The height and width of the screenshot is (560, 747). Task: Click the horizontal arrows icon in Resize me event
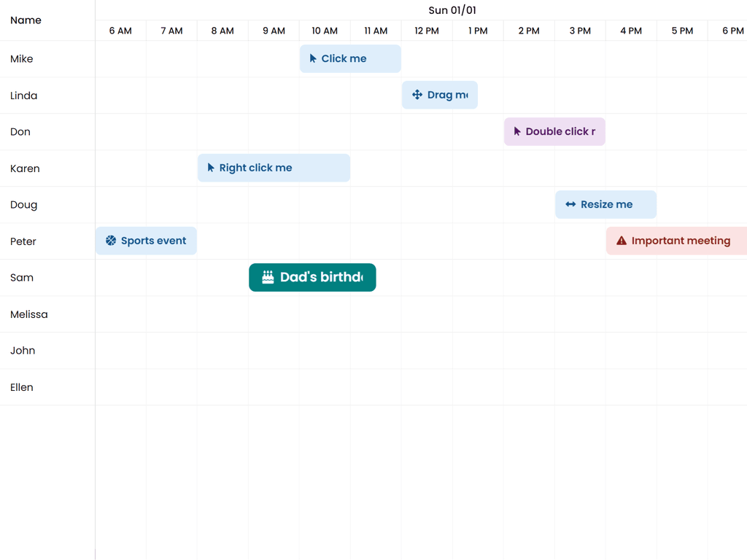coord(570,205)
